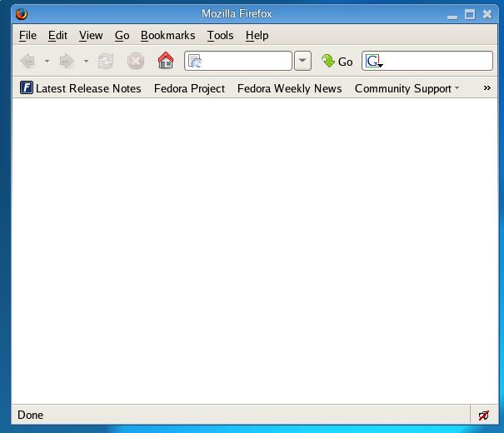Open the Google search engine selector
This screenshot has height=433, width=504.
click(374, 61)
